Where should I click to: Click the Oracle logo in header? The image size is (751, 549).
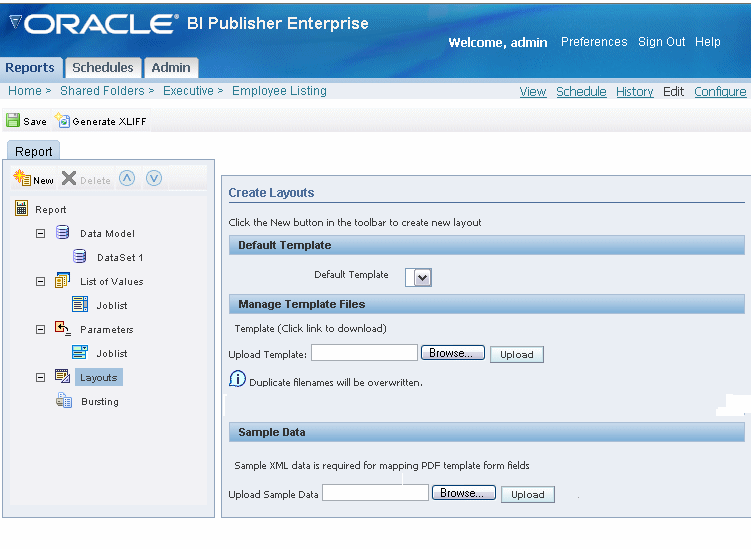point(94,24)
